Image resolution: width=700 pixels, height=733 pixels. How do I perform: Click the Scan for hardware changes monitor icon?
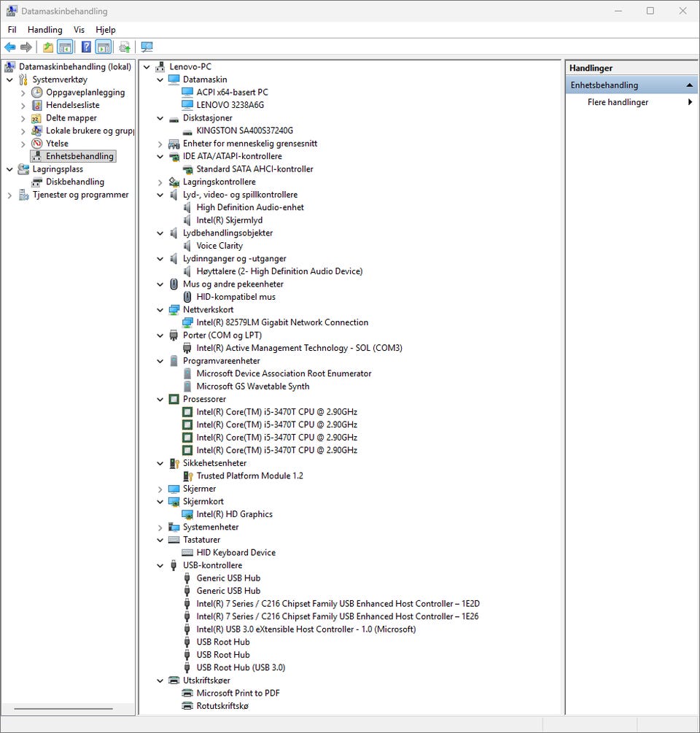pyautogui.click(x=147, y=47)
